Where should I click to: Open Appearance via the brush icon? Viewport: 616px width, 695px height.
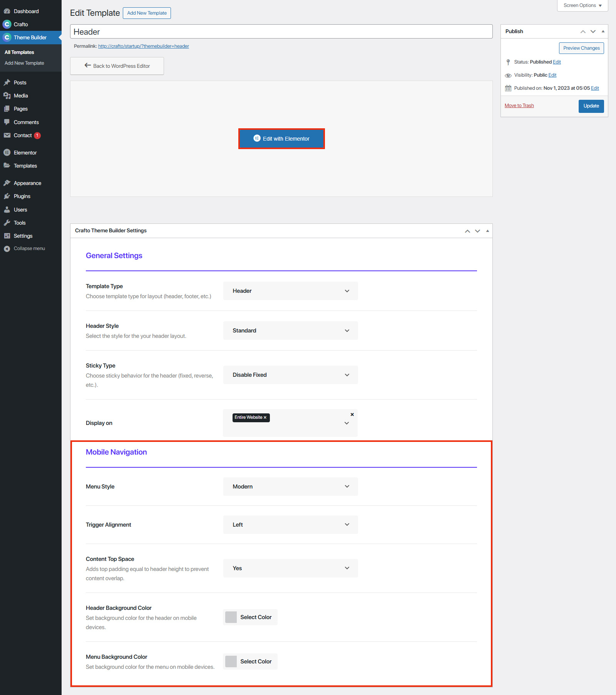tap(7, 183)
